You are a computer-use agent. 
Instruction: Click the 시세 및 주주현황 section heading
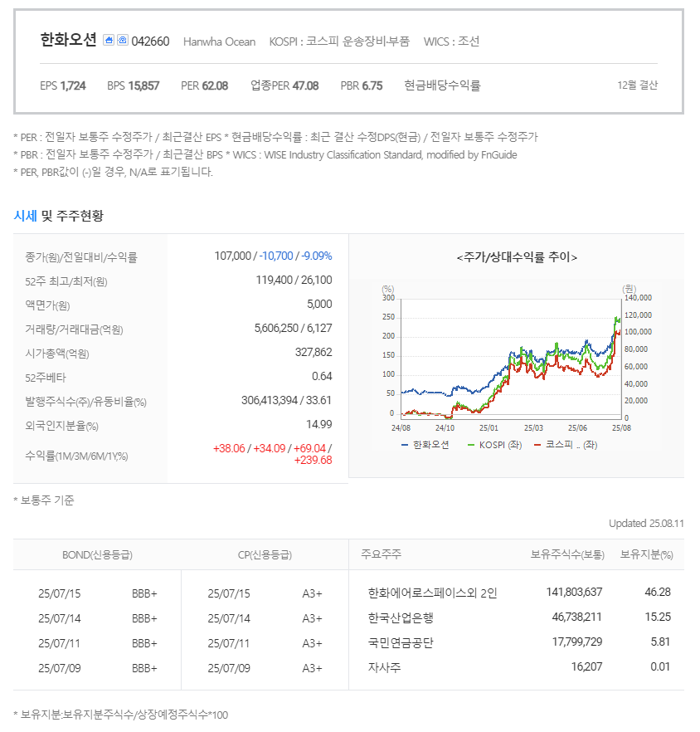tap(58, 216)
